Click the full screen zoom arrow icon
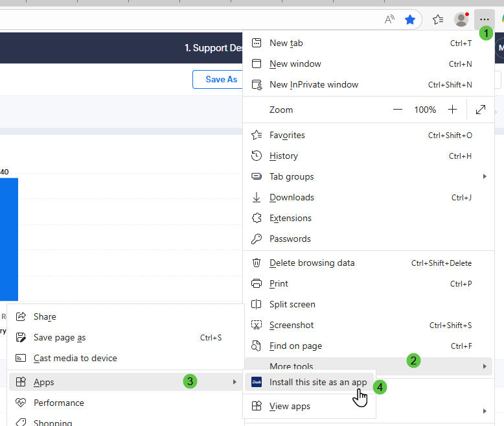 481,110
